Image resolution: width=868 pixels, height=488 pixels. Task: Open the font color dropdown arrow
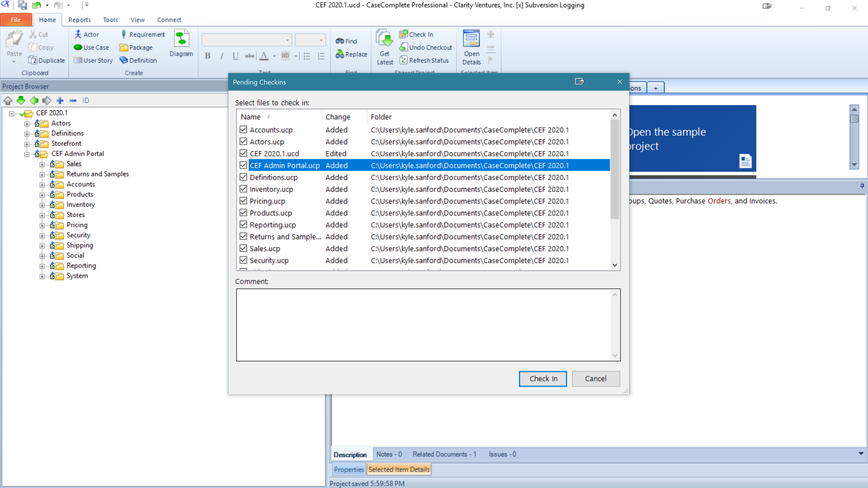(x=274, y=56)
